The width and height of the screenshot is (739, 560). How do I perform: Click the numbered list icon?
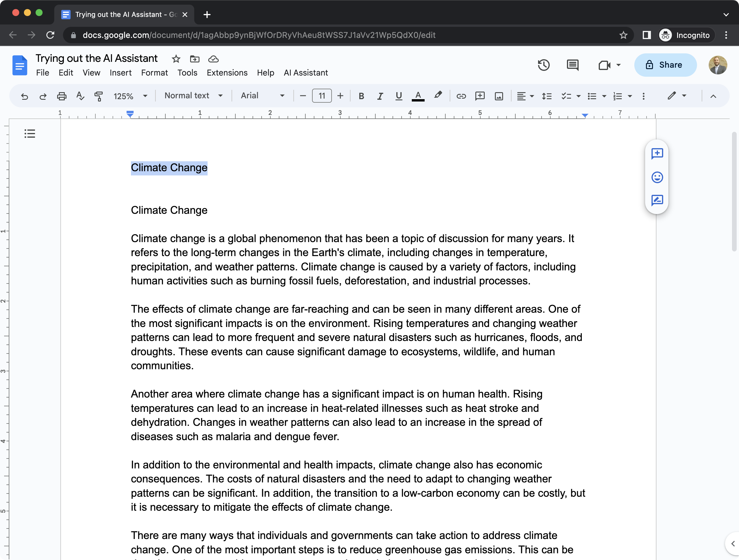617,96
